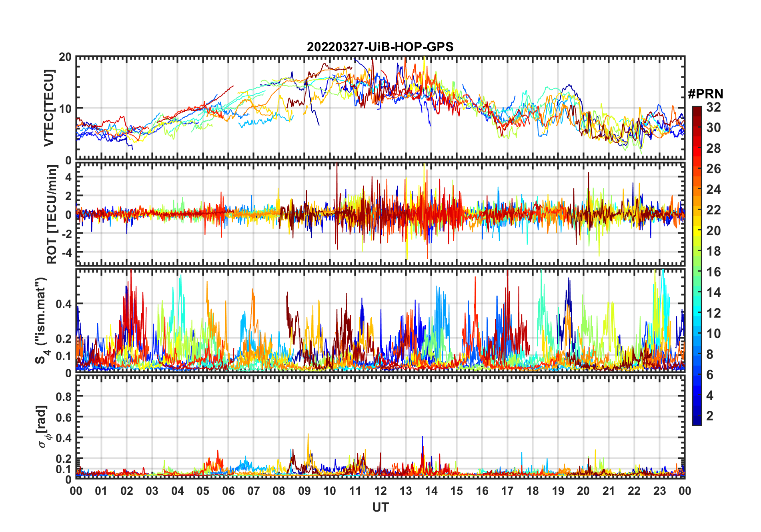Click the 23 tick label on UT axis
The height and width of the screenshot is (532, 761).
659,491
